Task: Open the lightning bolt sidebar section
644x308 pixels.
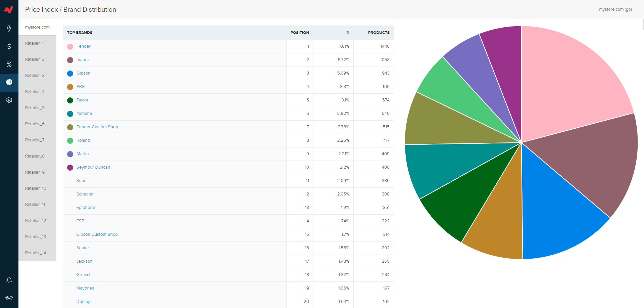Action: pyautogui.click(x=9, y=29)
